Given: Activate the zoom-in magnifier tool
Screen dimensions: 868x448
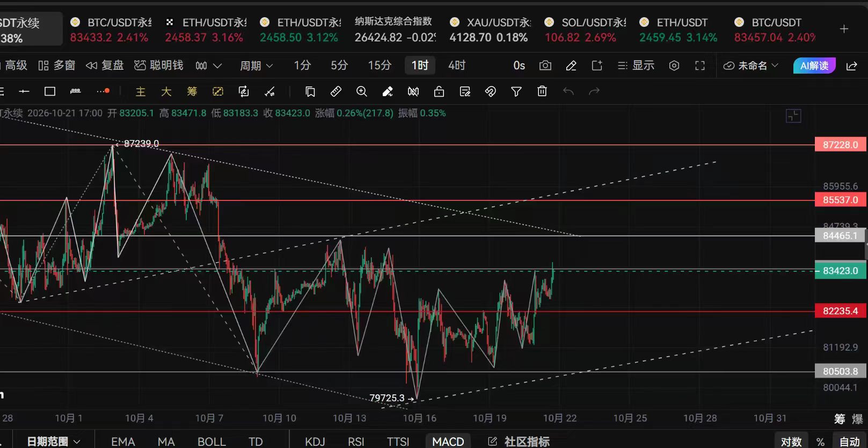Looking at the screenshot, I should click(362, 91).
